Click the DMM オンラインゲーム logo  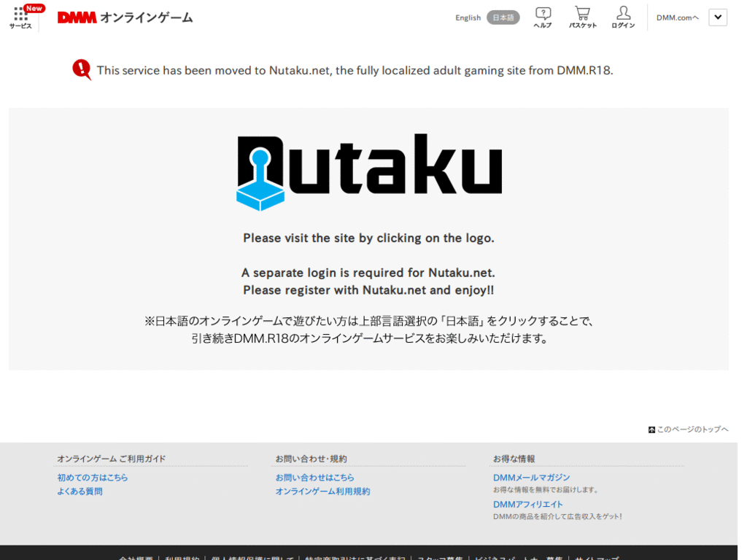pos(125,17)
